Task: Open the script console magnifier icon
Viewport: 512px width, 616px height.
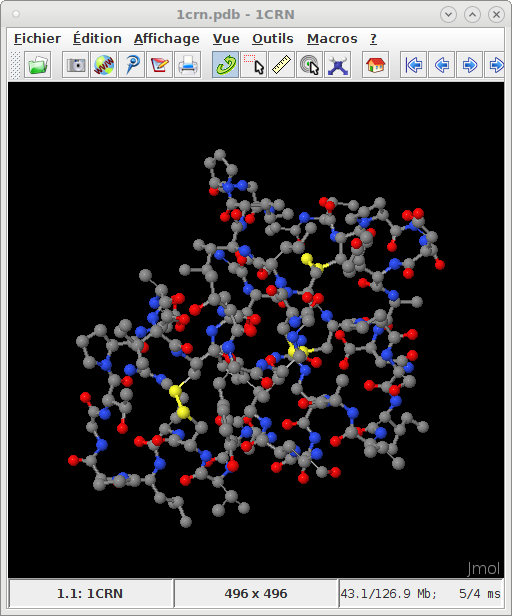Action: tap(132, 65)
